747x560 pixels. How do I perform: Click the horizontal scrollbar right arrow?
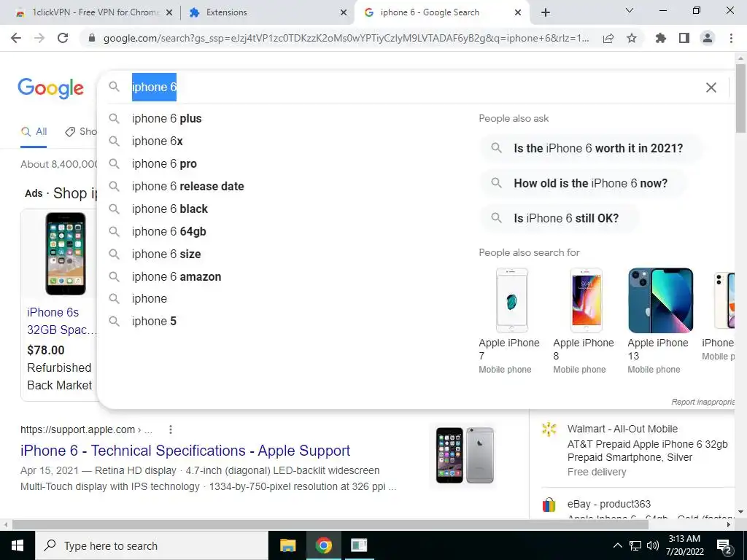point(729,524)
